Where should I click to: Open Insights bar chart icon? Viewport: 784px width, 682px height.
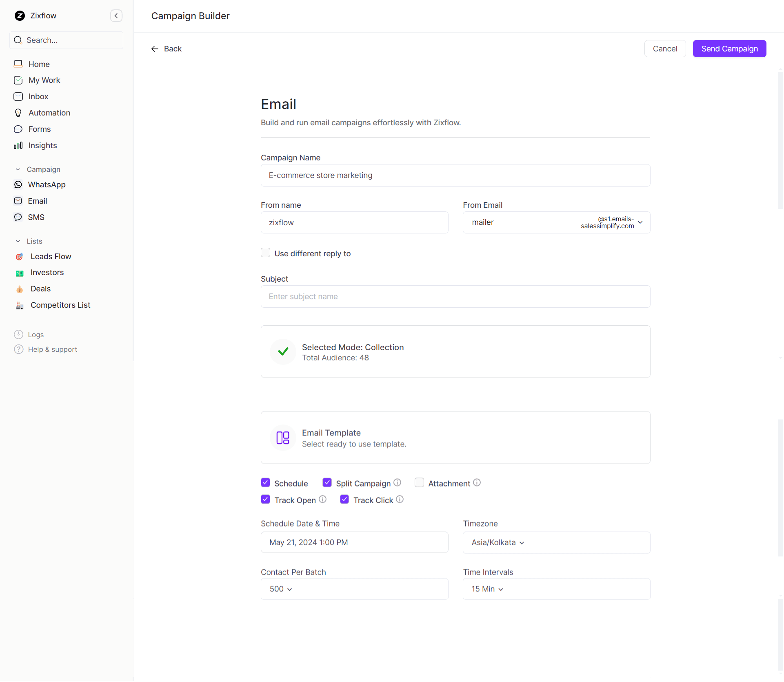[x=18, y=145]
